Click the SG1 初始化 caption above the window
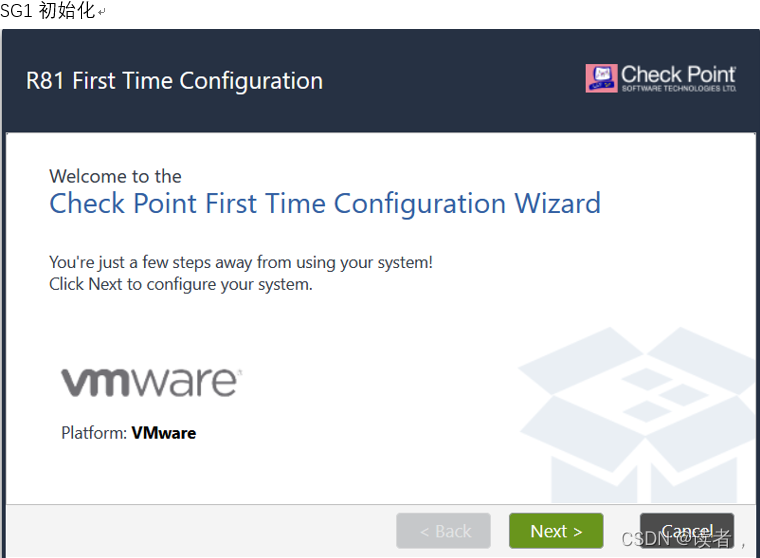 [48, 11]
